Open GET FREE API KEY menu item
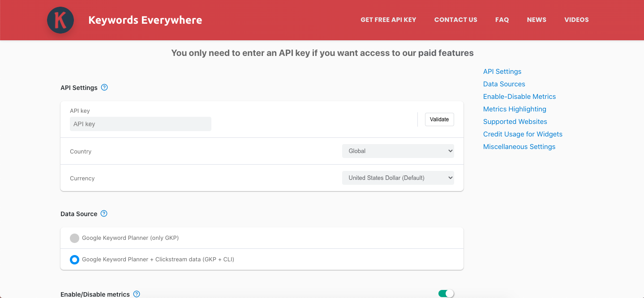 click(388, 20)
